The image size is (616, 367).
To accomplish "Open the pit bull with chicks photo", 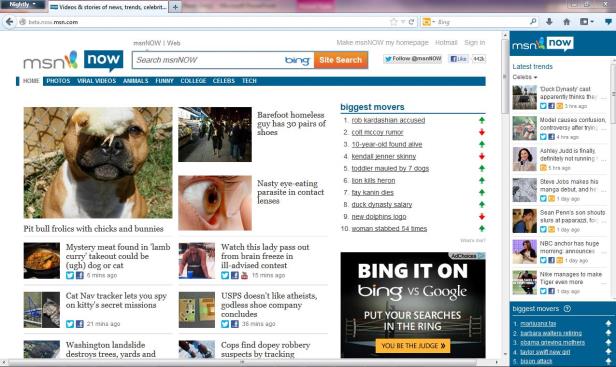I will 98,163.
